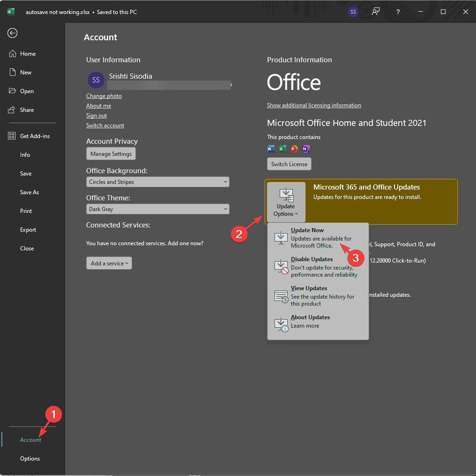Select Update Now from the update menu
The height and width of the screenshot is (476, 476).
307,230
